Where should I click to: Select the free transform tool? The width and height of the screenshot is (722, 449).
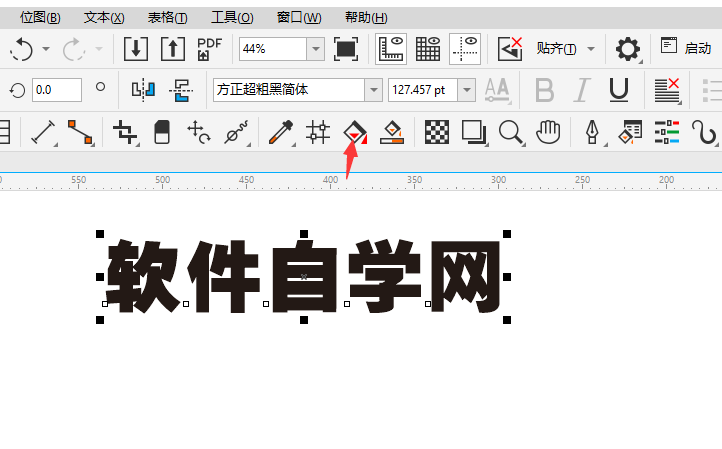199,133
